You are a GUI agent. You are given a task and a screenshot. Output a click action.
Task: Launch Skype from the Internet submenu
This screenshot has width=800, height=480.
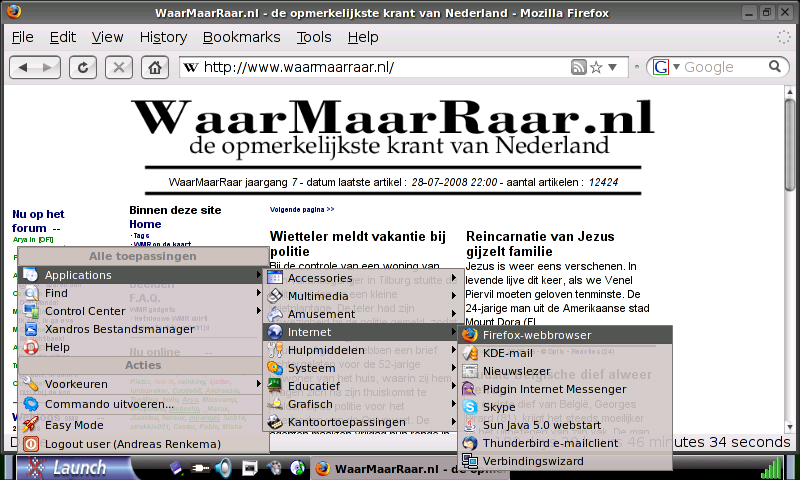pos(498,407)
